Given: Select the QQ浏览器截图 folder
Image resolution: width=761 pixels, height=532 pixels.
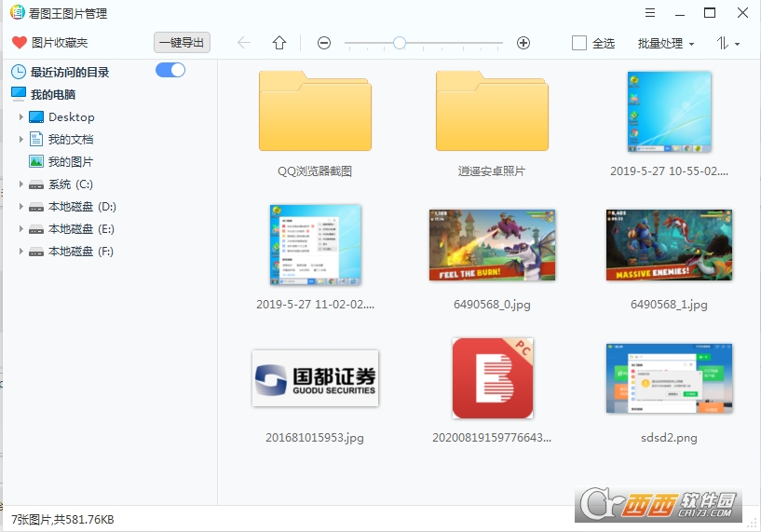Looking at the screenshot, I should pos(315,113).
